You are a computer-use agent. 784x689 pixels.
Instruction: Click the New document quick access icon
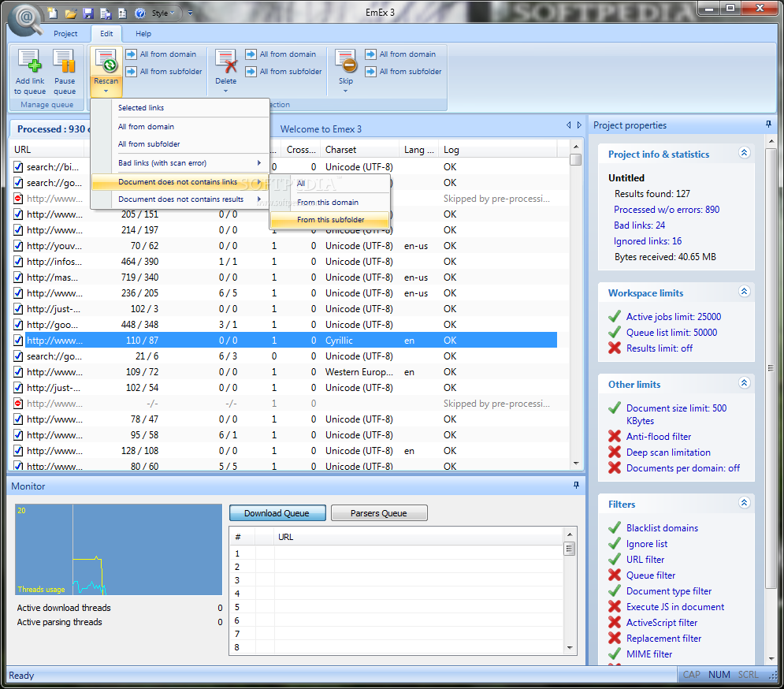point(52,13)
